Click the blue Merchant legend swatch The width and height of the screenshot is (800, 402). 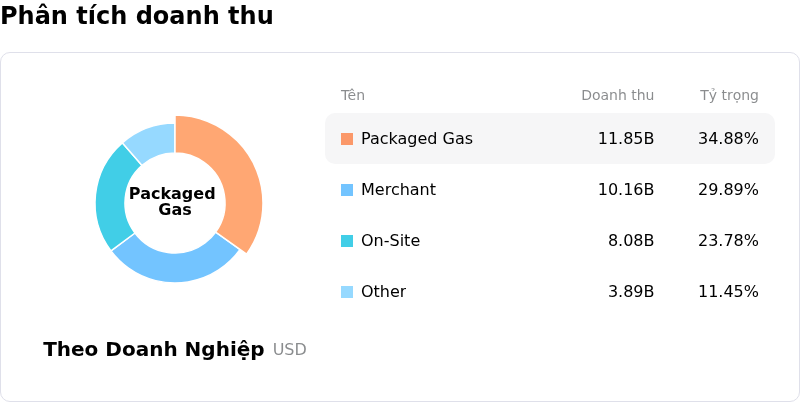pyautogui.click(x=347, y=190)
